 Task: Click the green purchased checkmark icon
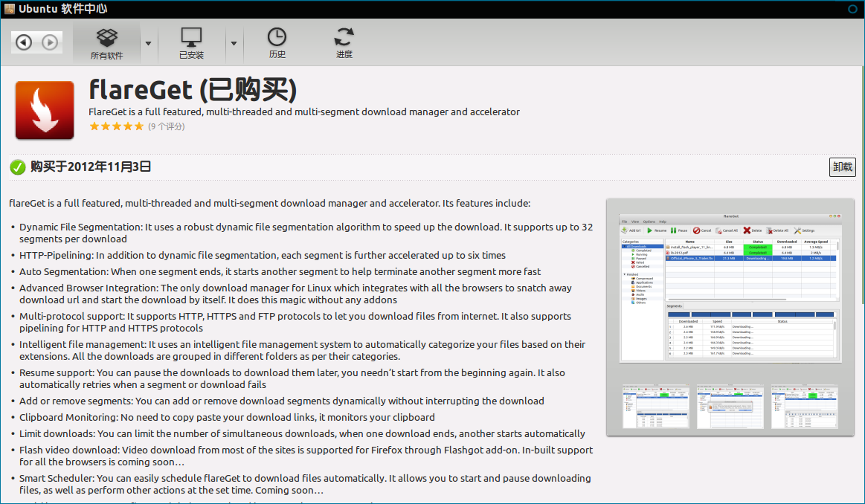(18, 167)
